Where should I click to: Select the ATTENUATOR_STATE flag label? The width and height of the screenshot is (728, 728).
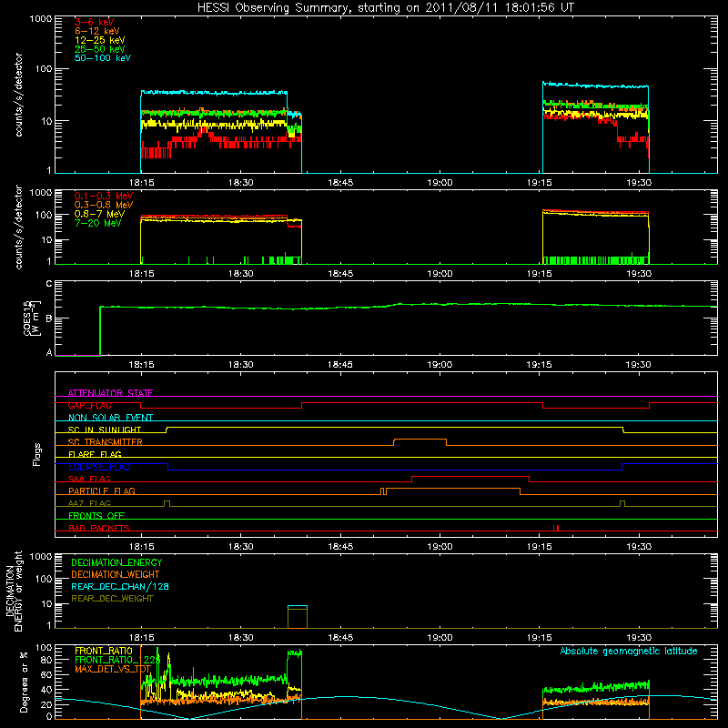tap(110, 393)
